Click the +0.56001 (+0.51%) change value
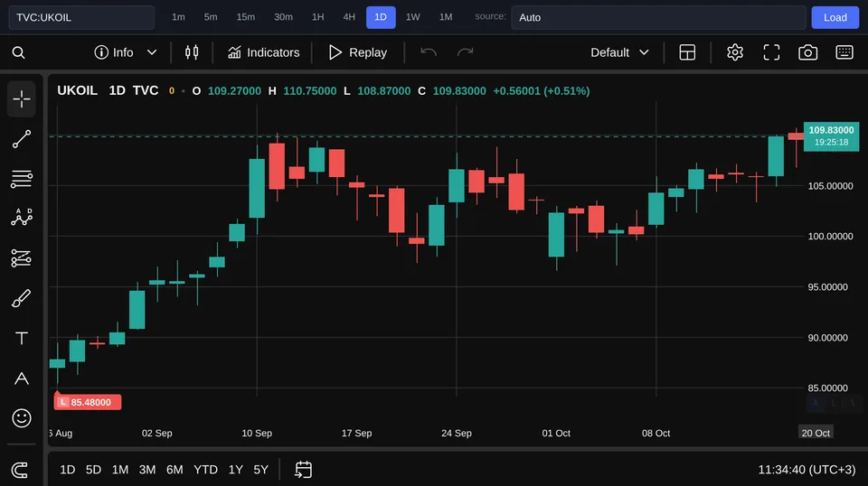Image resolution: width=868 pixels, height=486 pixels. pyautogui.click(x=541, y=90)
